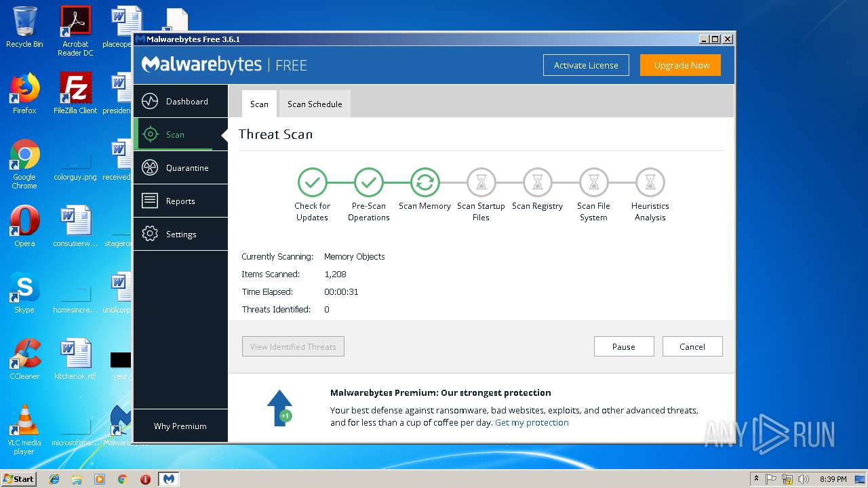
Task: Click the Threat Scan heading
Action: click(x=276, y=134)
